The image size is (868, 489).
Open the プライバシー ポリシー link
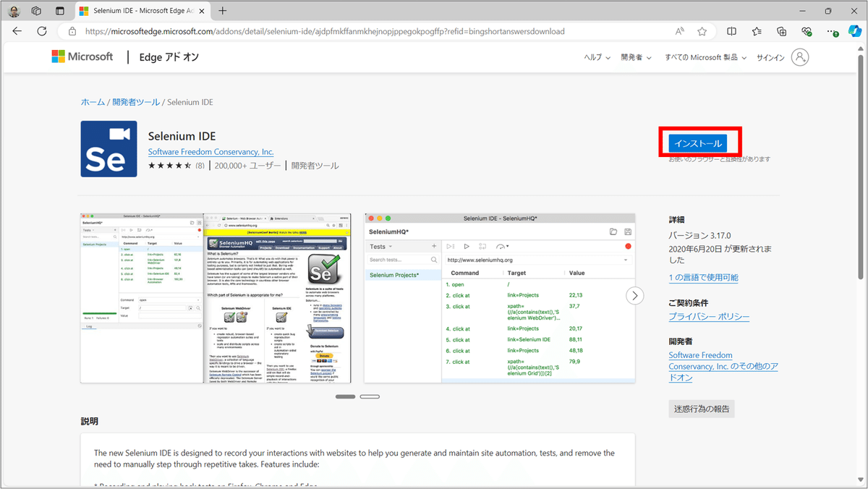pyautogui.click(x=709, y=317)
